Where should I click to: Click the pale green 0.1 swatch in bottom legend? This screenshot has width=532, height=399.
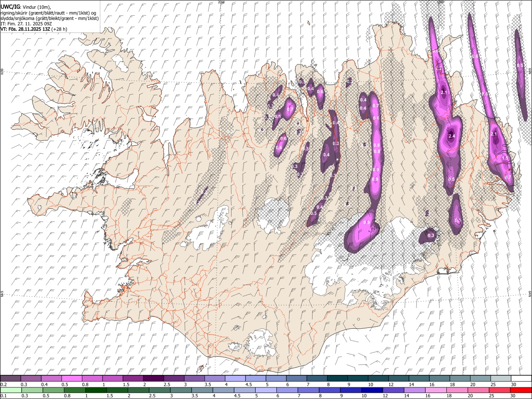[11, 390]
